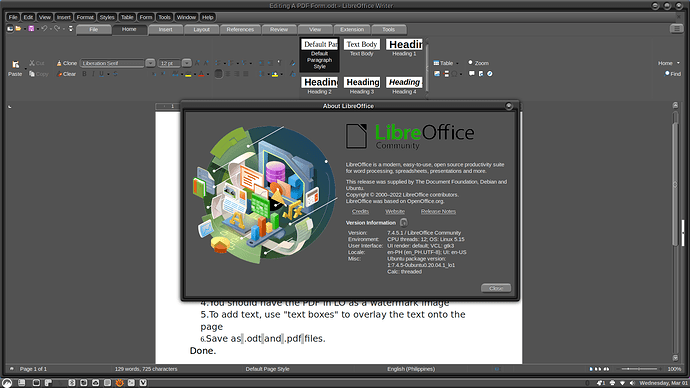Viewport: 690px width, 388px height.
Task: Switch to the Insert ribbon tab
Action: pos(165,29)
